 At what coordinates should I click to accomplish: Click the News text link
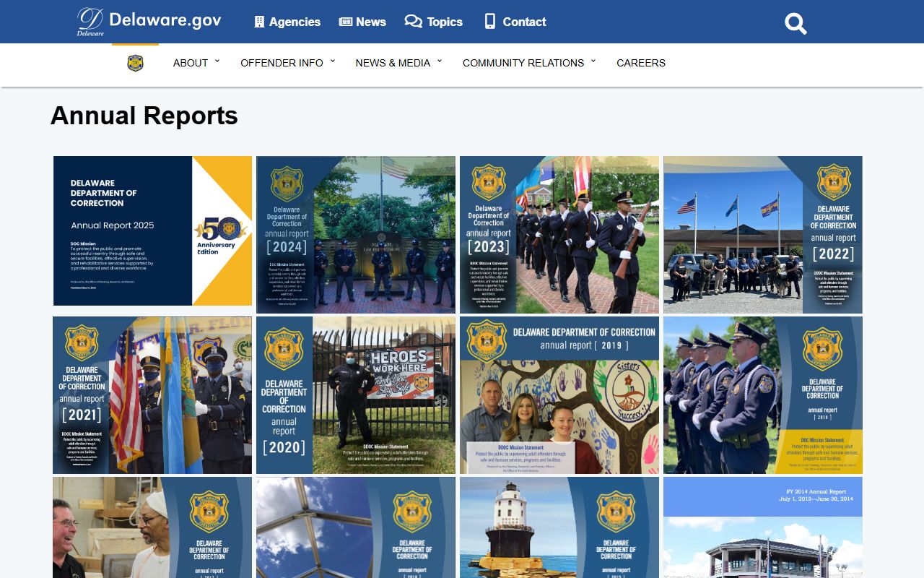(x=371, y=22)
